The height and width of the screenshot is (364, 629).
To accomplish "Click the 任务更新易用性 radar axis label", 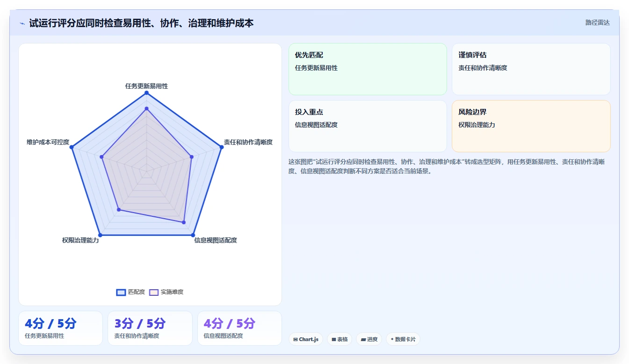I will coord(146,86).
